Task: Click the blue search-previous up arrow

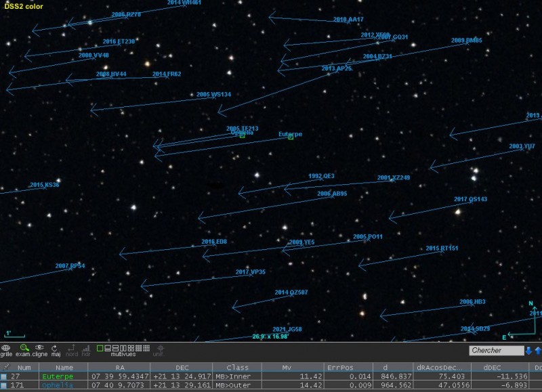Action: click(538, 351)
